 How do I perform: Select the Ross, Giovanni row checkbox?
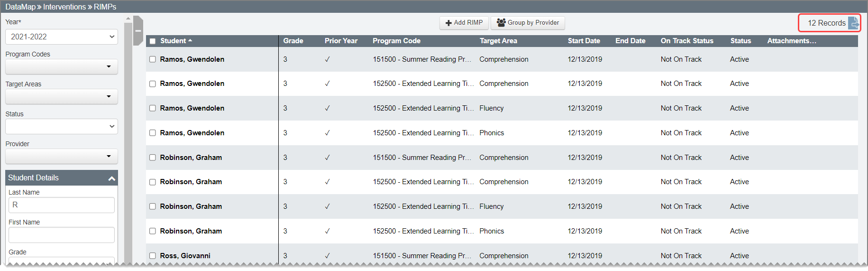tap(153, 256)
